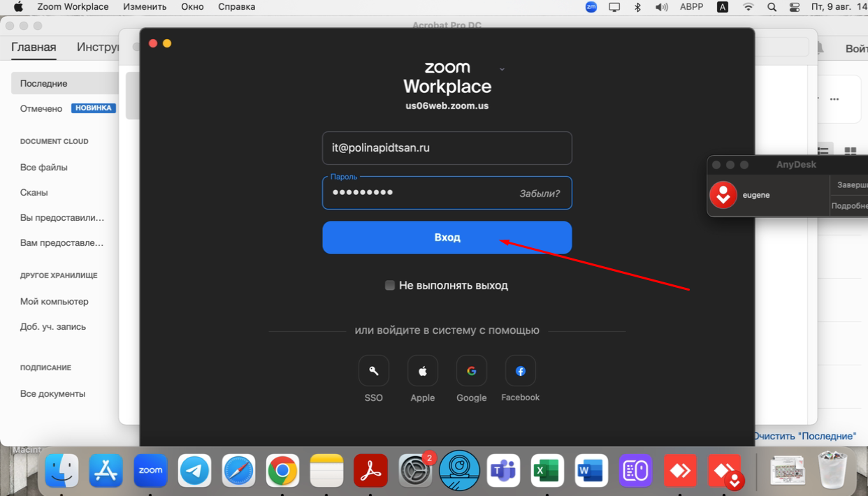Sign in with SSO key icon
The image size is (868, 496).
click(x=374, y=371)
